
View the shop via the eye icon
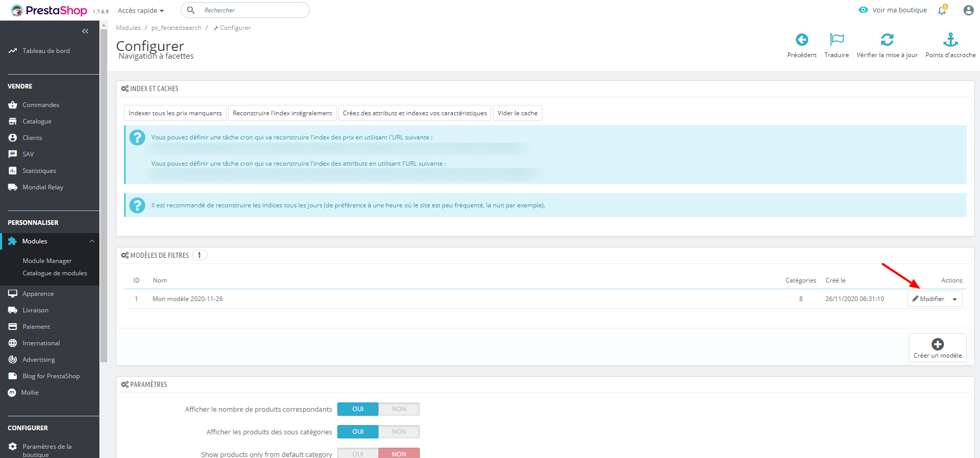point(863,10)
